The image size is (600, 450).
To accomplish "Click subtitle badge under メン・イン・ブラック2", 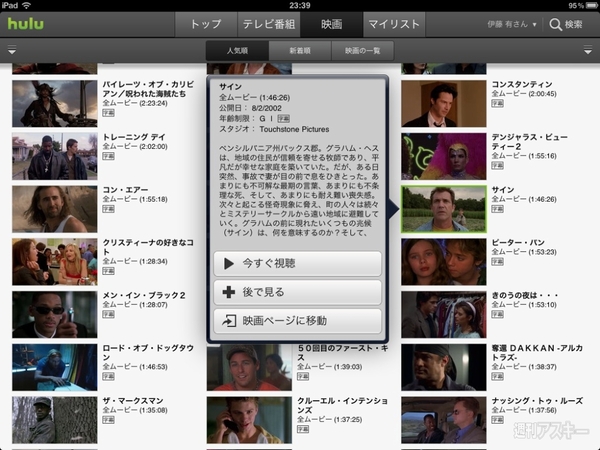I will pos(108,315).
